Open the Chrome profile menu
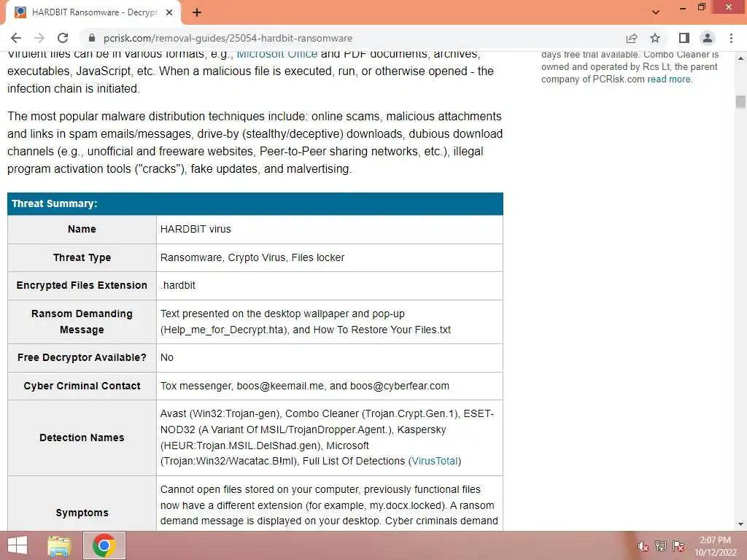Screen dimensions: 747x560 (708, 38)
